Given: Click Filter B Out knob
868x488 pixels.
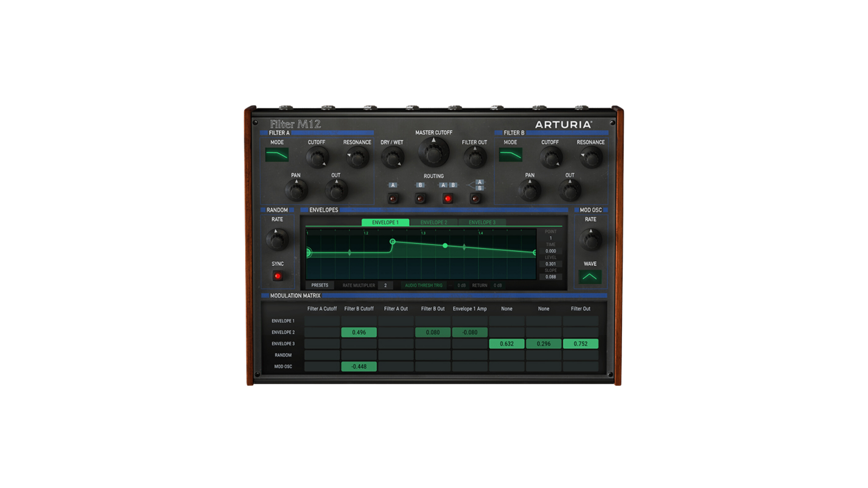Looking at the screenshot, I should tap(570, 191).
